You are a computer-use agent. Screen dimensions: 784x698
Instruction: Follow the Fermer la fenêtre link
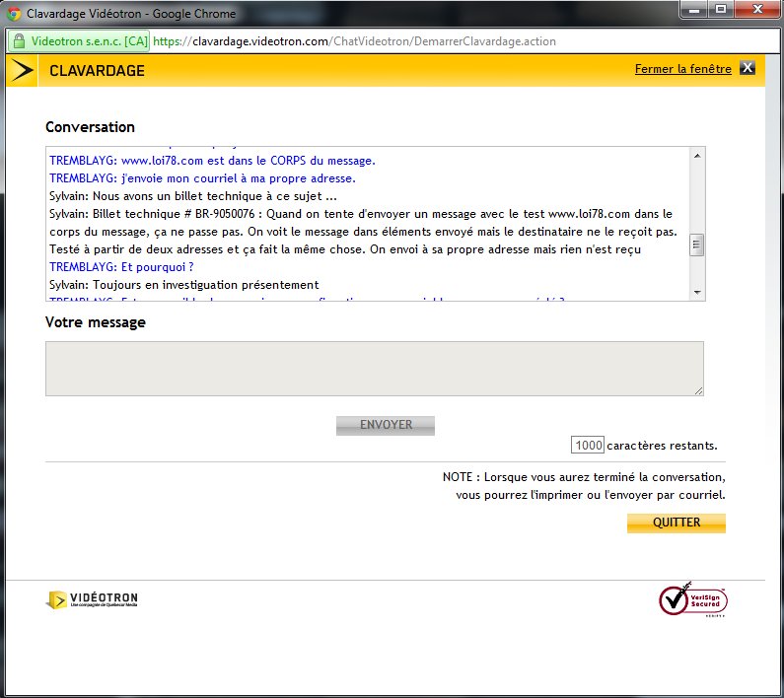click(x=682, y=69)
